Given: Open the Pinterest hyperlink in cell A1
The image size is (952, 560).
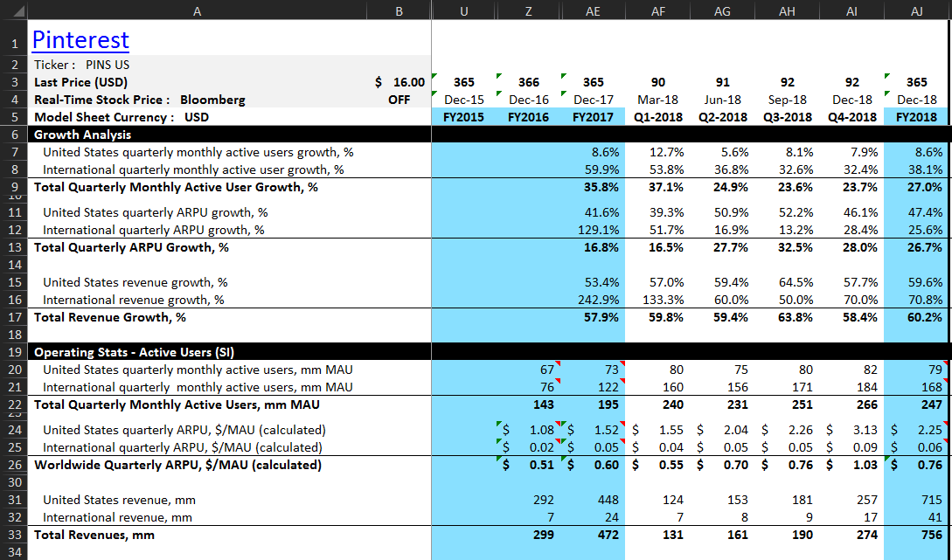Looking at the screenshot, I should click(80, 40).
